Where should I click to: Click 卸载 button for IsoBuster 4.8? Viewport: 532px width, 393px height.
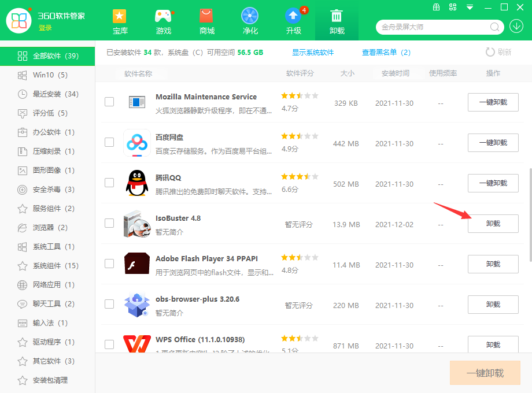click(x=493, y=224)
